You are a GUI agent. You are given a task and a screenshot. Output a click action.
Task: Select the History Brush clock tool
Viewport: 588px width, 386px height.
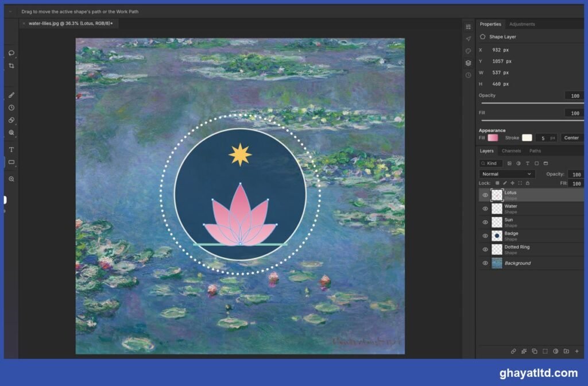point(11,107)
